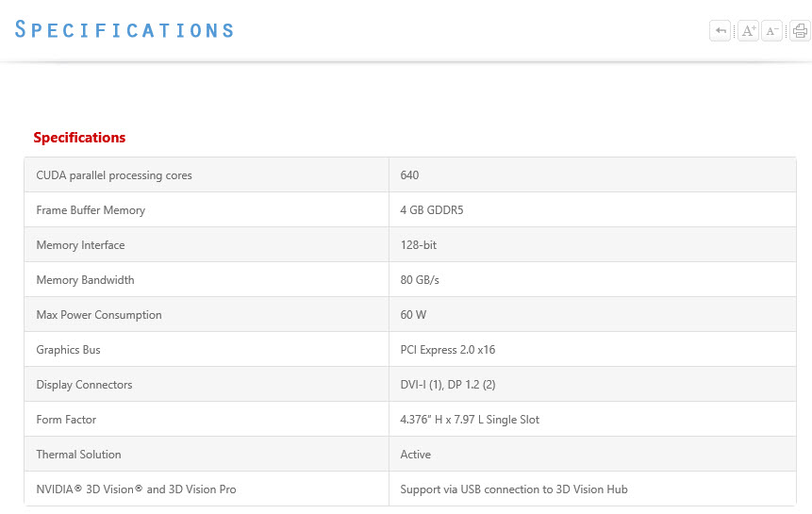Click the 4 GB GDDR5 value
Image resolution: width=812 pixels, height=514 pixels.
(x=432, y=210)
